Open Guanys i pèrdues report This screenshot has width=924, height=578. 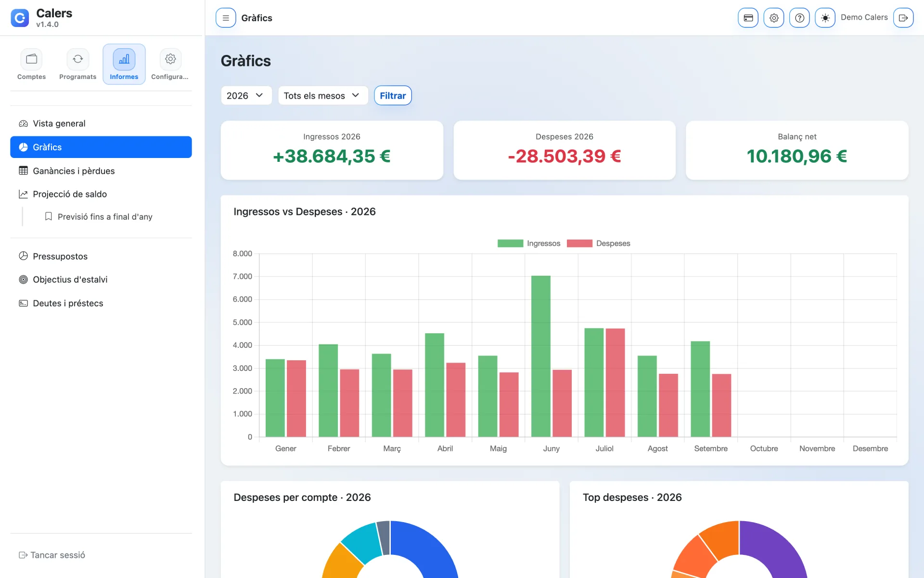click(101, 171)
